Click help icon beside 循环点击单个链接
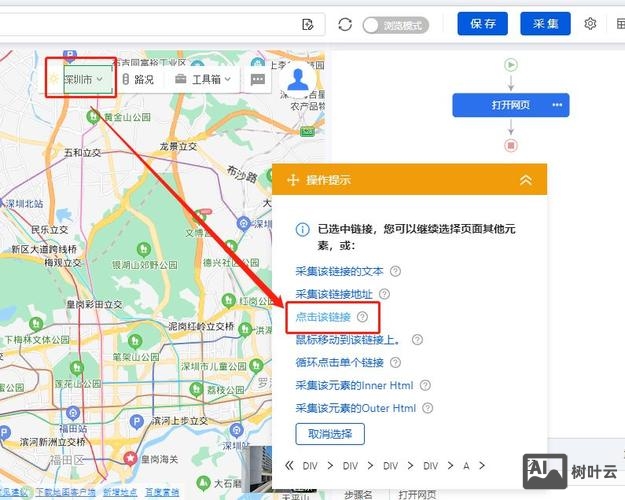The width and height of the screenshot is (625, 500). point(395,362)
